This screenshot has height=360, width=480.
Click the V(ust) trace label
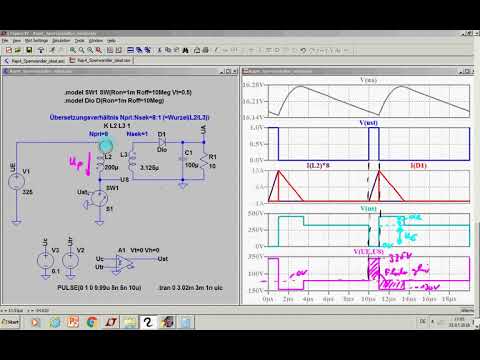[369, 123]
